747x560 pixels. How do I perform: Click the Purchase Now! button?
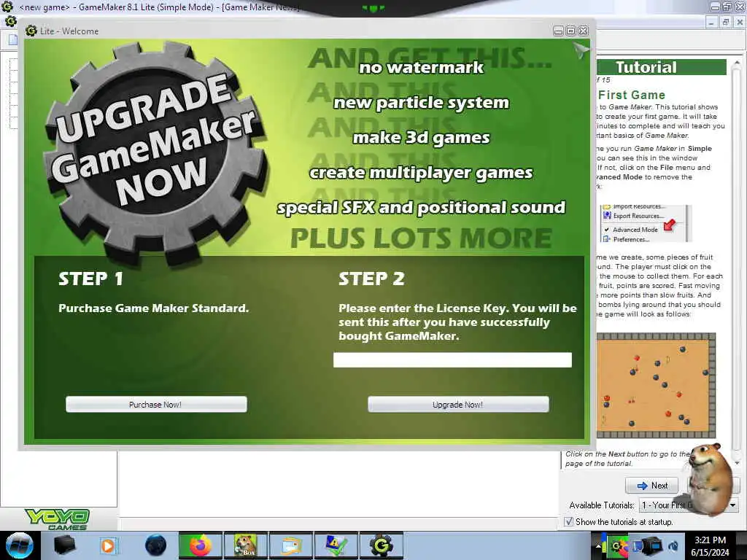pyautogui.click(x=156, y=404)
